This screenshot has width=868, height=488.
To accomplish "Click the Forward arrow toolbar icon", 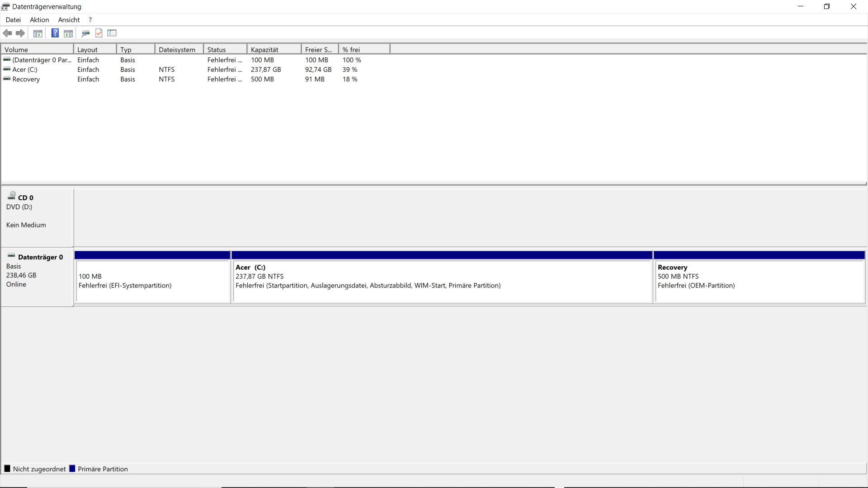I will (20, 33).
